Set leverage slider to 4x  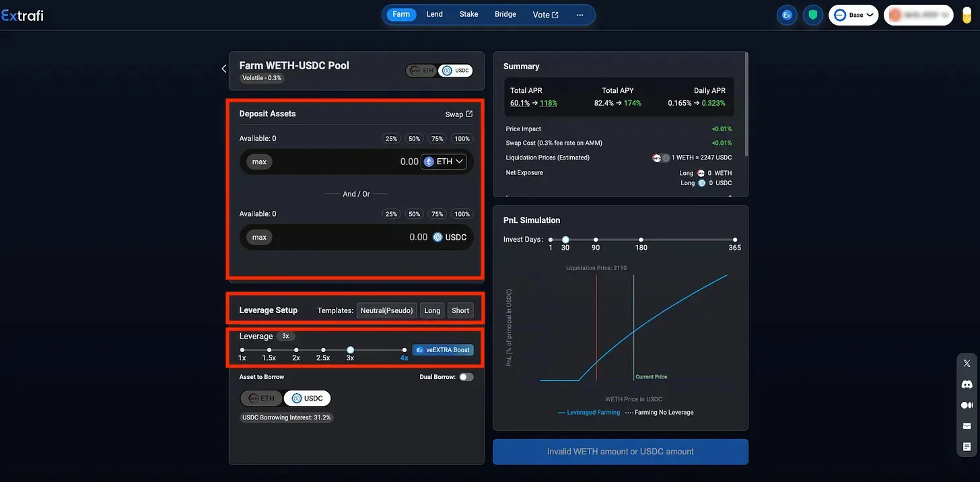pos(405,350)
